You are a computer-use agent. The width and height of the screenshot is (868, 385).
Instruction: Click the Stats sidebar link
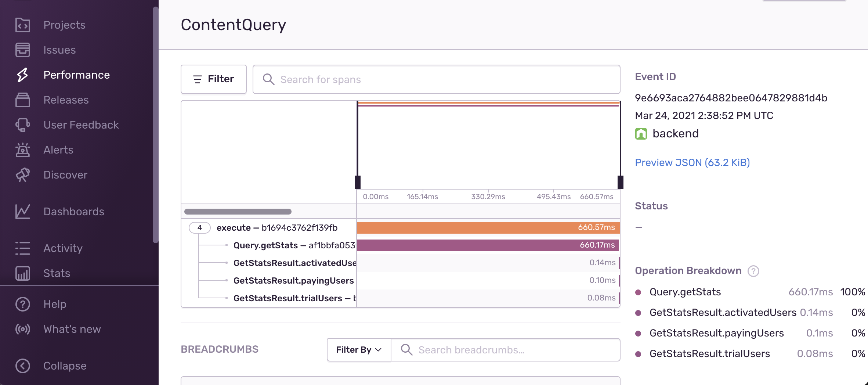pos(57,273)
